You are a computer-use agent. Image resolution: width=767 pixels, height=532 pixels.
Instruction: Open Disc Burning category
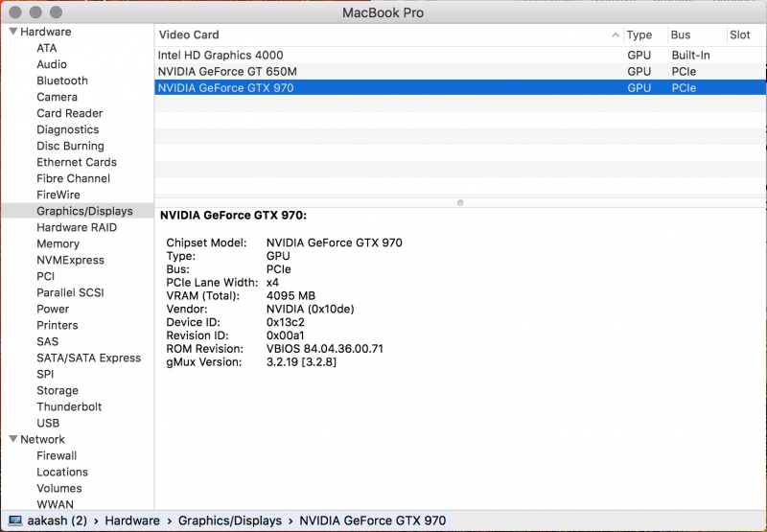(70, 146)
